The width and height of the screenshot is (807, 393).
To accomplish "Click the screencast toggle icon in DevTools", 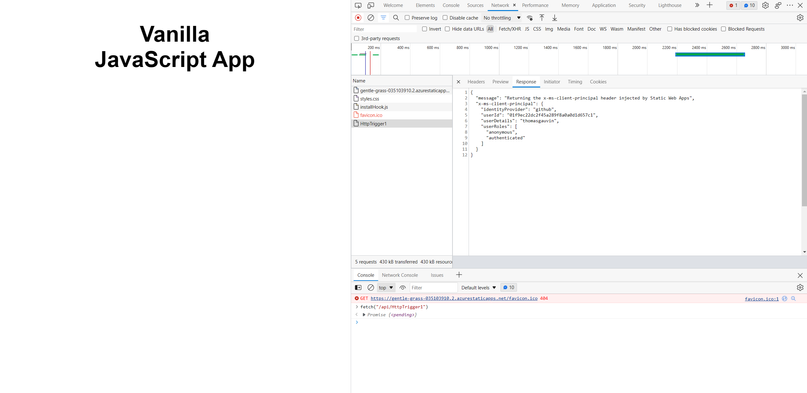I will pos(358,5).
